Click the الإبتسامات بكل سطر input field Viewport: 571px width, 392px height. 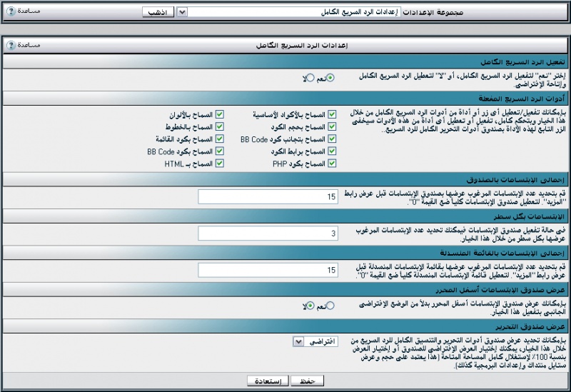coord(267,233)
